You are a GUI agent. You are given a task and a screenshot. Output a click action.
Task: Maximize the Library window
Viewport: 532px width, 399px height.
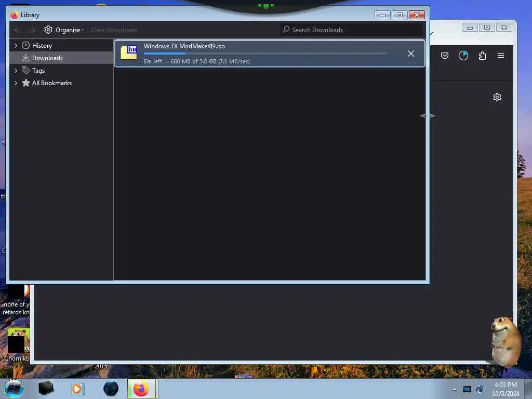pyautogui.click(x=400, y=15)
